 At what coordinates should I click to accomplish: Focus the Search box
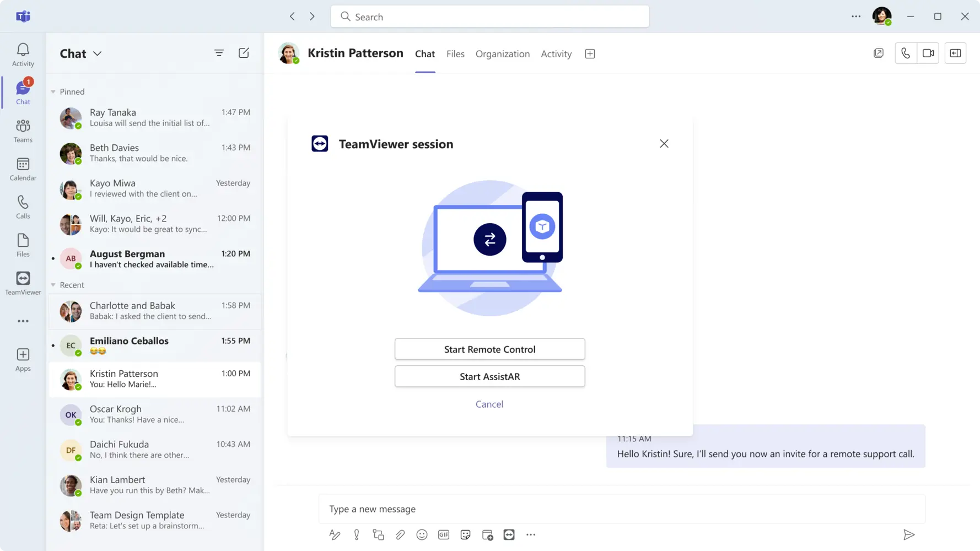489,17
